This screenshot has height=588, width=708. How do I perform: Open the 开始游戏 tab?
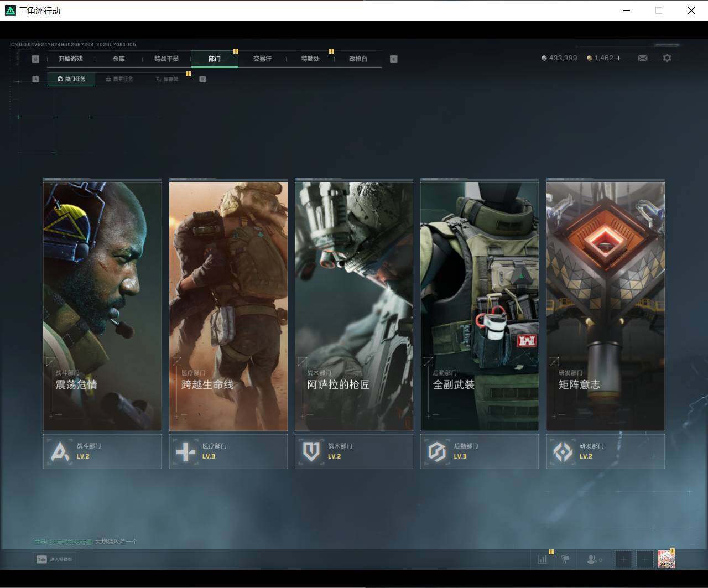pyautogui.click(x=71, y=59)
